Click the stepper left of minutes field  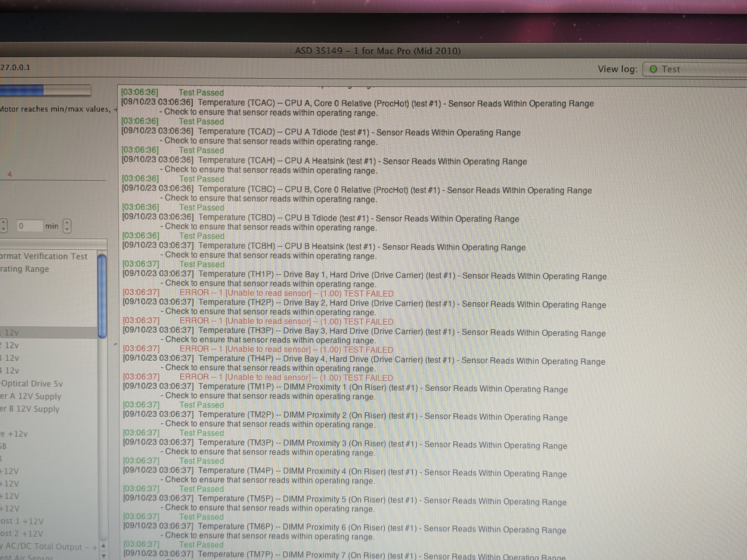(3, 225)
